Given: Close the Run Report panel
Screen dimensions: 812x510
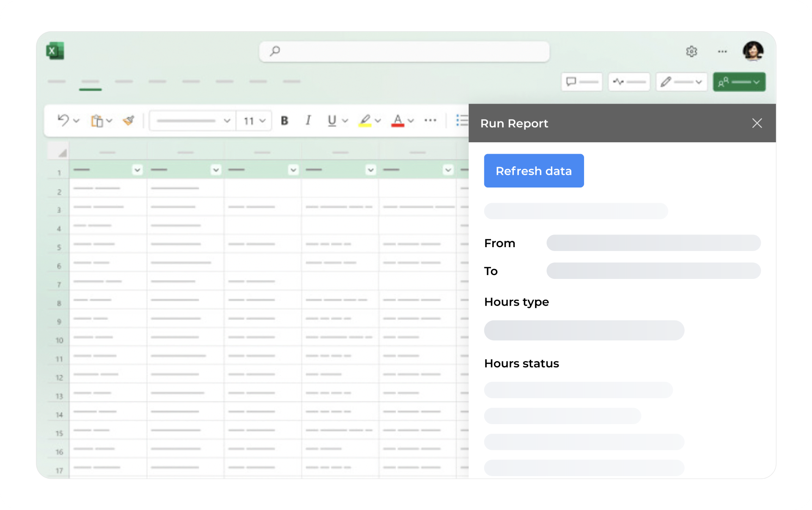Looking at the screenshot, I should (x=757, y=123).
